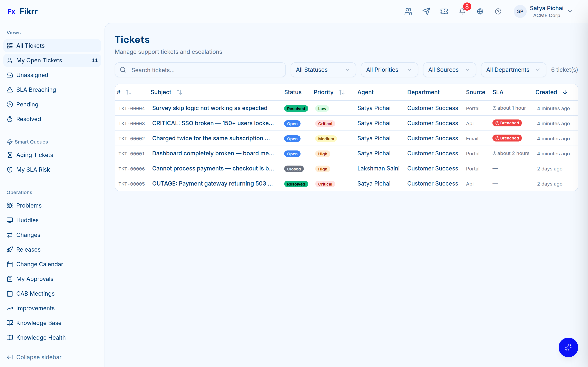The width and height of the screenshot is (588, 367).
Task: Open the AI assistant floating button
Action: [568, 347]
